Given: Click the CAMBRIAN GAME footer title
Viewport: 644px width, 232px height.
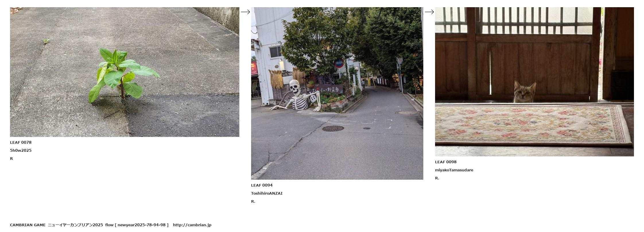Looking at the screenshot, I should 28,225.
